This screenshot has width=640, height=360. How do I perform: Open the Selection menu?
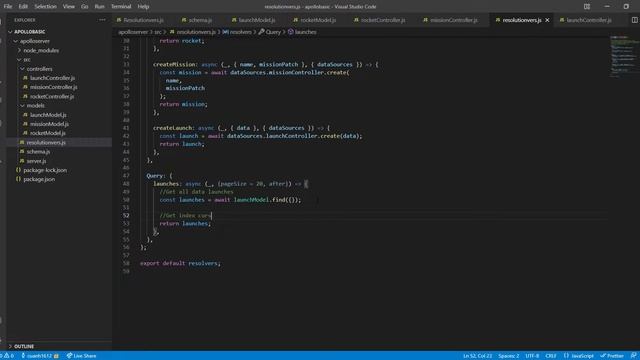45,7
